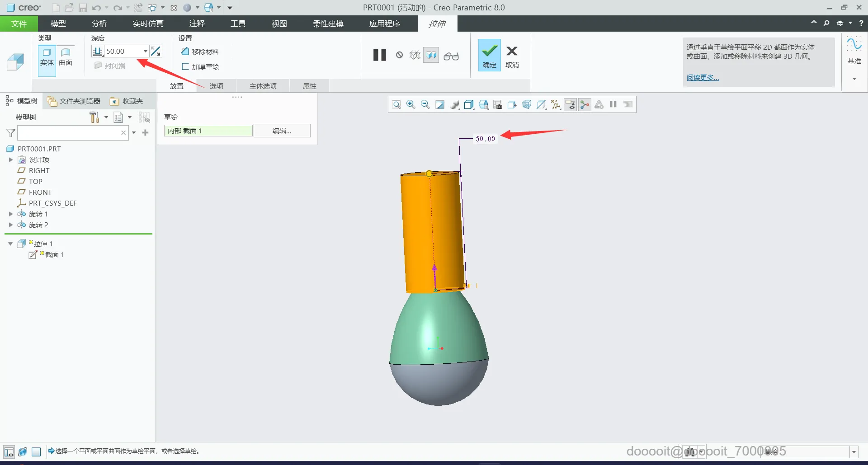
Task: Open the saved orientations icon
Action: tap(483, 105)
